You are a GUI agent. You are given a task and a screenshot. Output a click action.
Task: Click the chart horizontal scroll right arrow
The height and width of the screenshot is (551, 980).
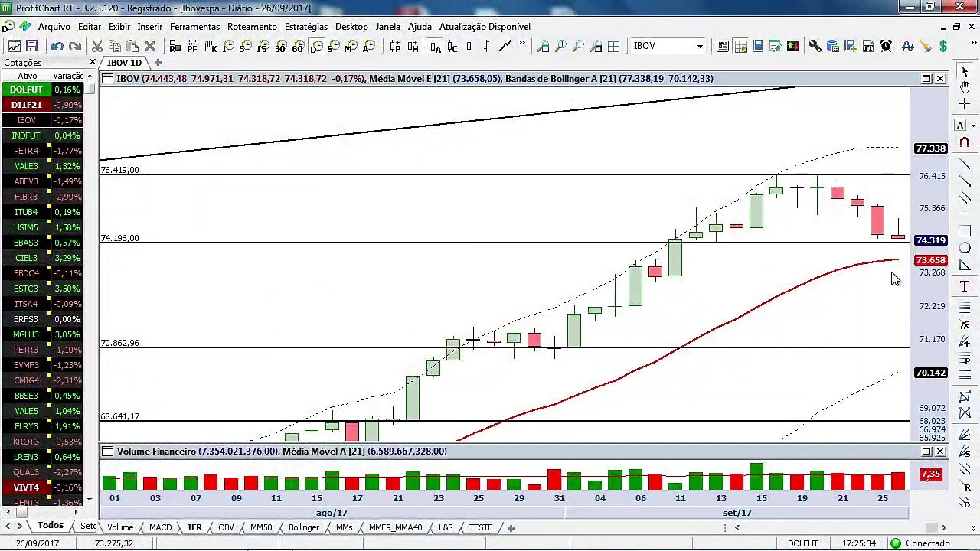point(943,527)
